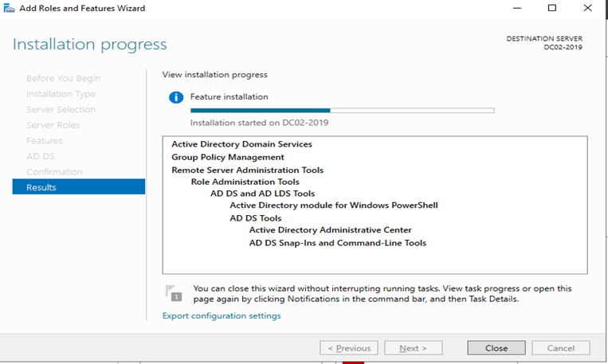Viewport: 608px width, 364px height.
Task: Select the Results step in sidebar
Action: tap(78, 187)
